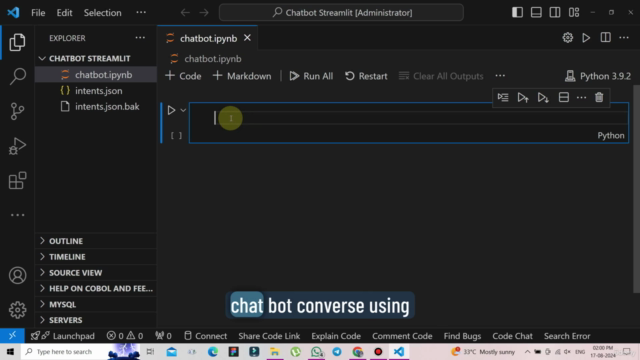The image size is (640, 360).
Task: Select the Python 3.9.2 kernel picker
Action: click(598, 76)
